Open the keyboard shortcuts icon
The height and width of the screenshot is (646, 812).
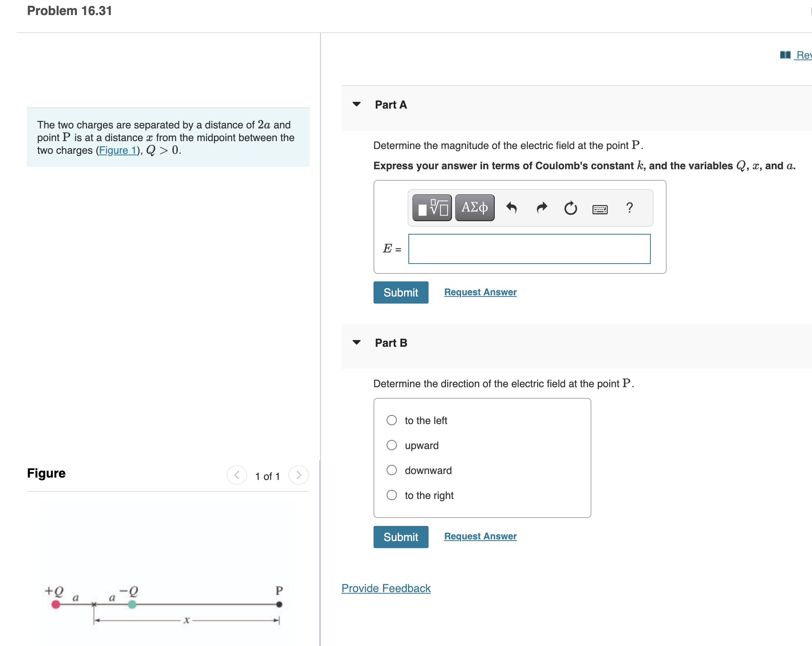click(600, 209)
